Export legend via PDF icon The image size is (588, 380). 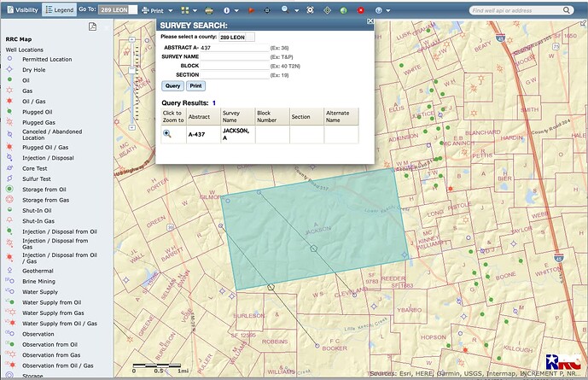[92, 26]
